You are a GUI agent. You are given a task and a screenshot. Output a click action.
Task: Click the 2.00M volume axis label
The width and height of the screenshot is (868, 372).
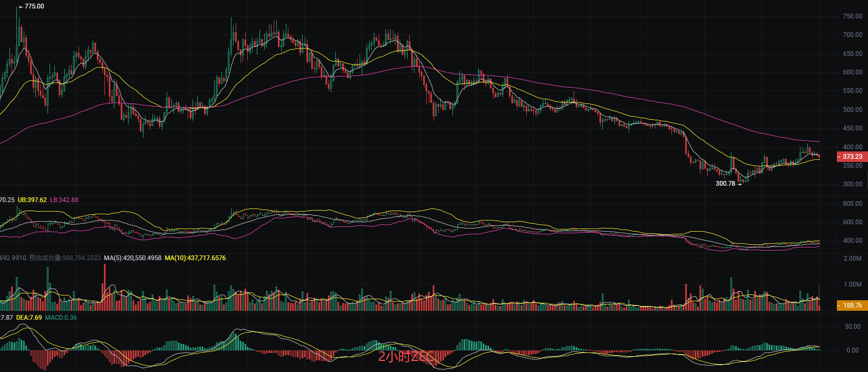[x=852, y=259]
